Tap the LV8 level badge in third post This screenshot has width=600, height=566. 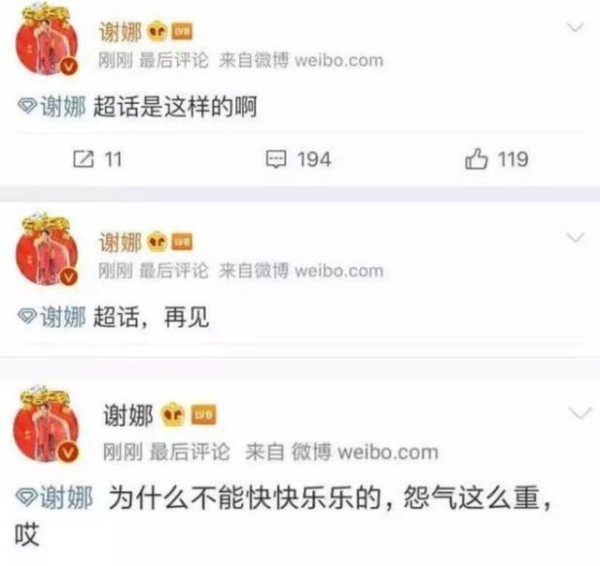click(203, 415)
